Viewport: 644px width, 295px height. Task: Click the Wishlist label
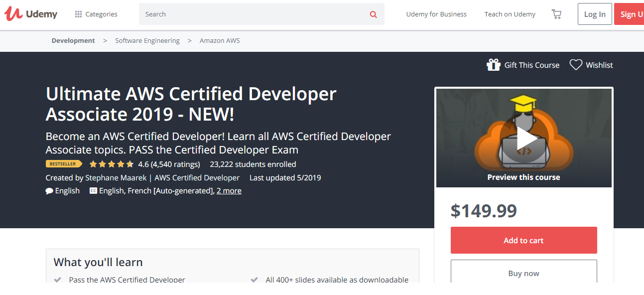(x=600, y=65)
